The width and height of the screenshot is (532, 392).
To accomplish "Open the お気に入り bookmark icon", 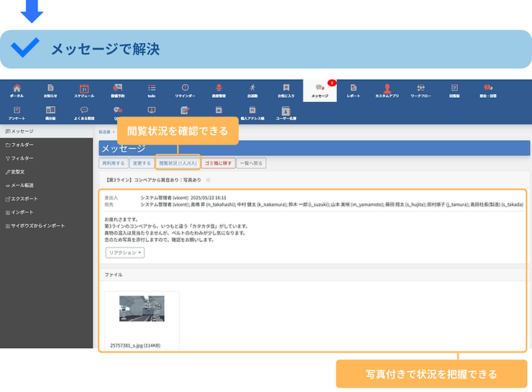I will (286, 90).
